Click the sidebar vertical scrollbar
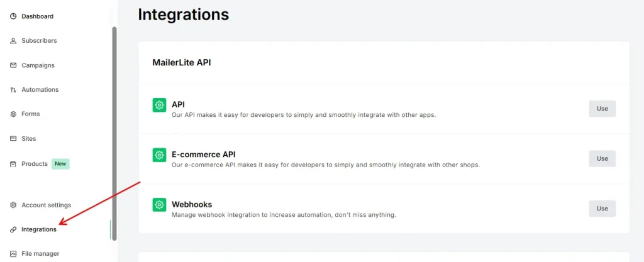 tap(114, 126)
